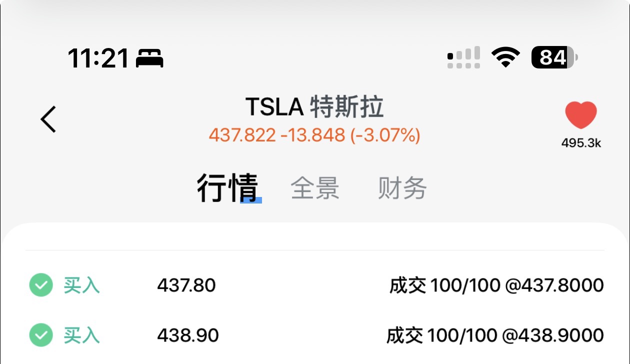The width and height of the screenshot is (630, 364).
Task: Tap the 11:21 clock in status bar
Action: pos(98,58)
